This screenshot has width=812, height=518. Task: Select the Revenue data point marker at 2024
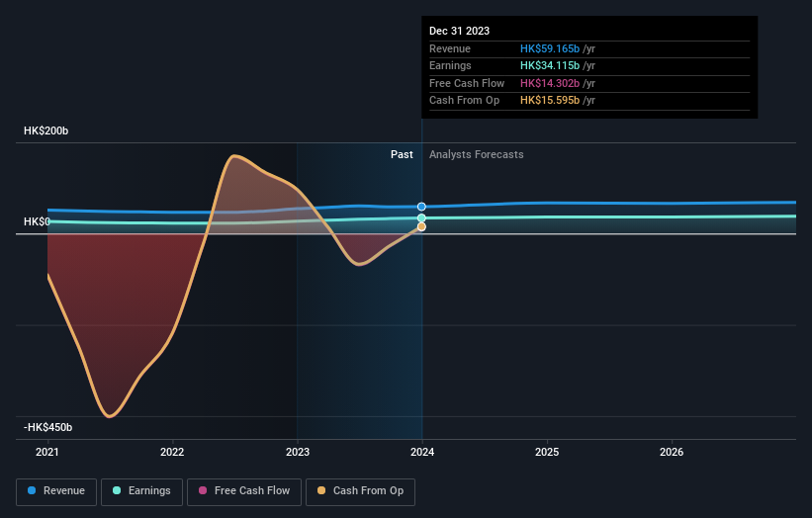421,207
